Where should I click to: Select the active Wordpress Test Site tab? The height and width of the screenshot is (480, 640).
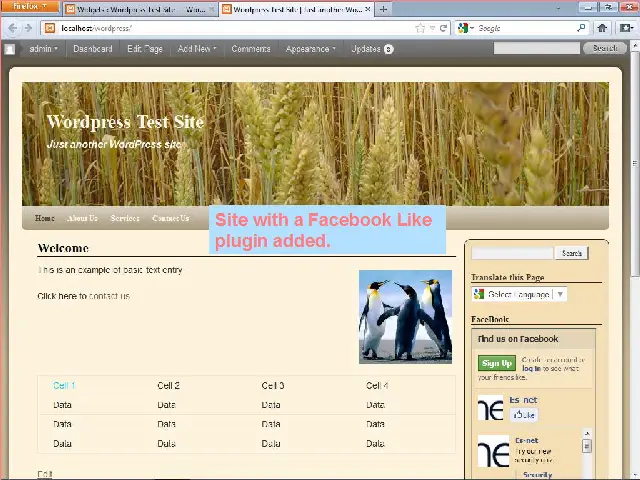pos(297,9)
